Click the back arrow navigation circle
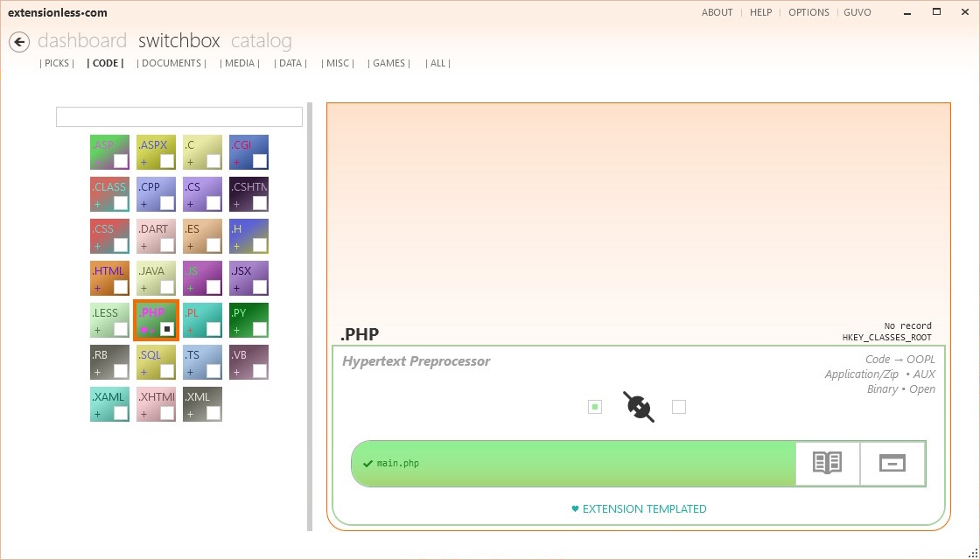 tap(18, 41)
